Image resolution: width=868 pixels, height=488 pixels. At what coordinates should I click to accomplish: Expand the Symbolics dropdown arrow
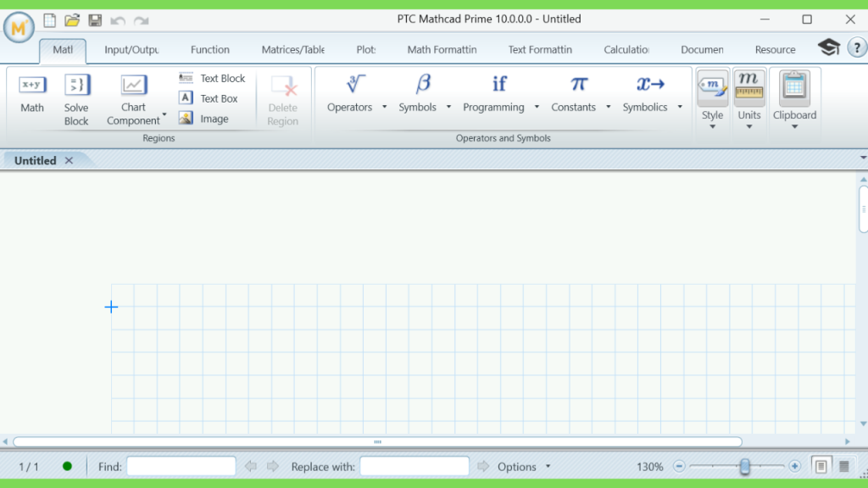point(680,107)
